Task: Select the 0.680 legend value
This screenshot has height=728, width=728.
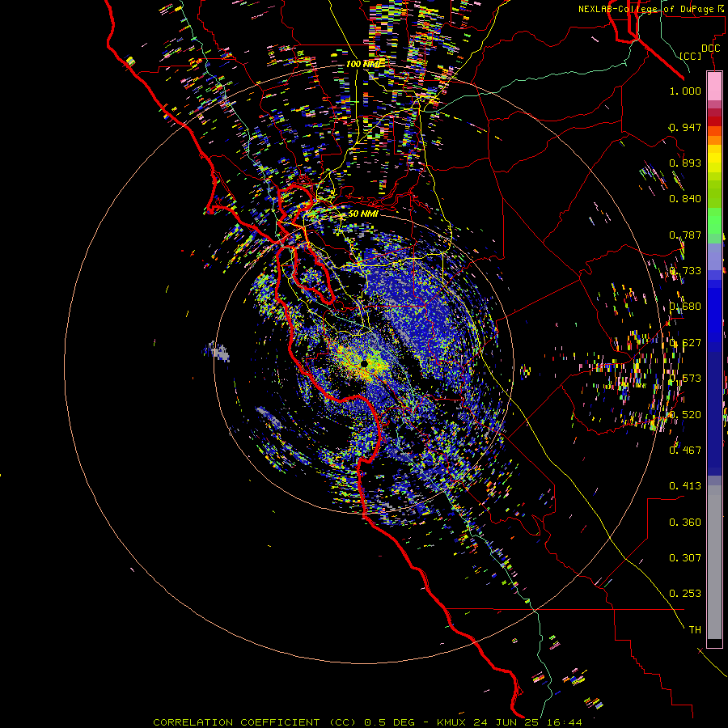Action: [685, 307]
